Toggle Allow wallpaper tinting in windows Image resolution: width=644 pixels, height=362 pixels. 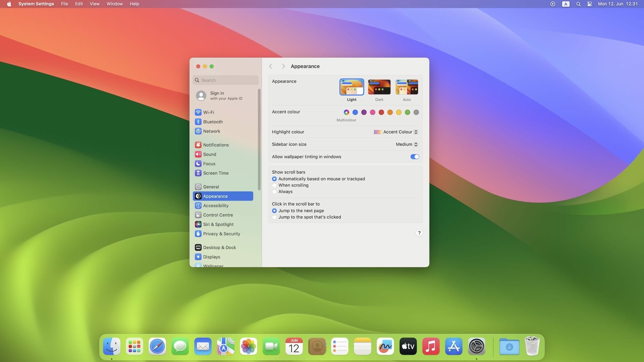[x=414, y=157]
